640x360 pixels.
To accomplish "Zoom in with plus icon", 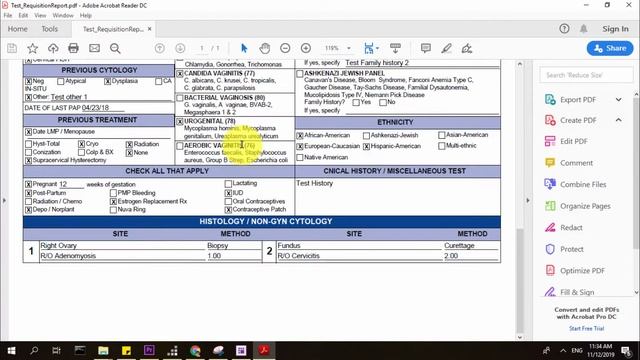I will tap(306, 48).
